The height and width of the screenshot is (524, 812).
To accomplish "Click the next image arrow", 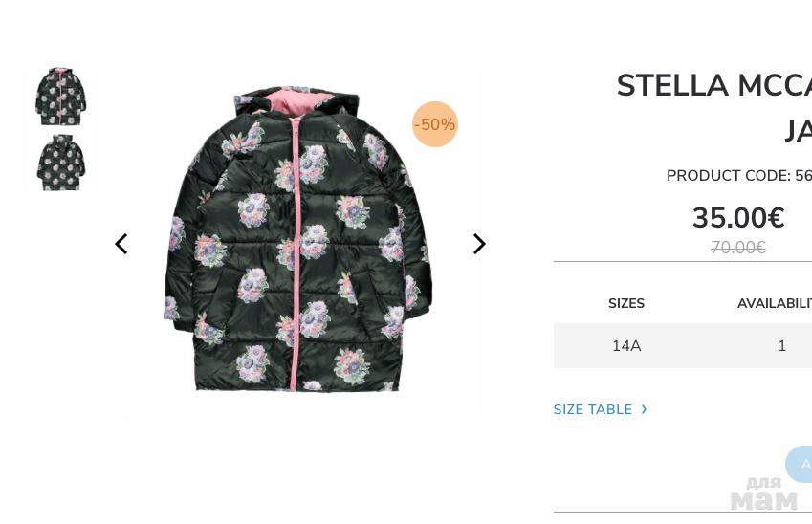I will 479,244.
